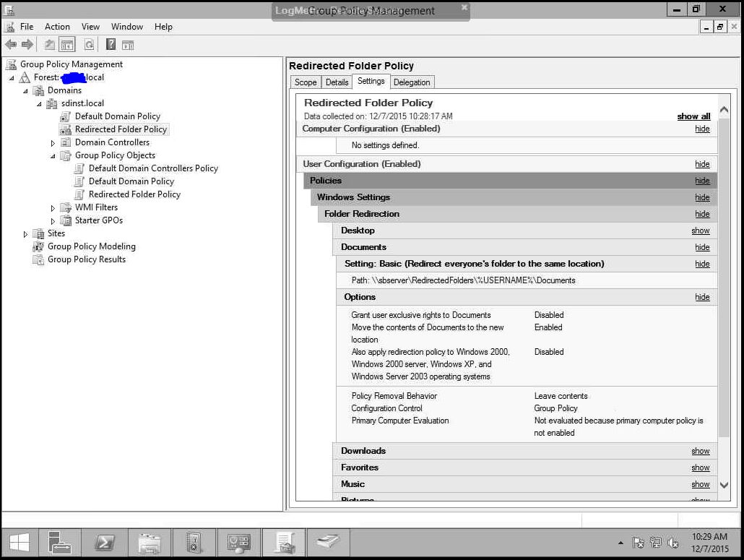
Task: Open File Explorer from the taskbar
Action: (150, 542)
